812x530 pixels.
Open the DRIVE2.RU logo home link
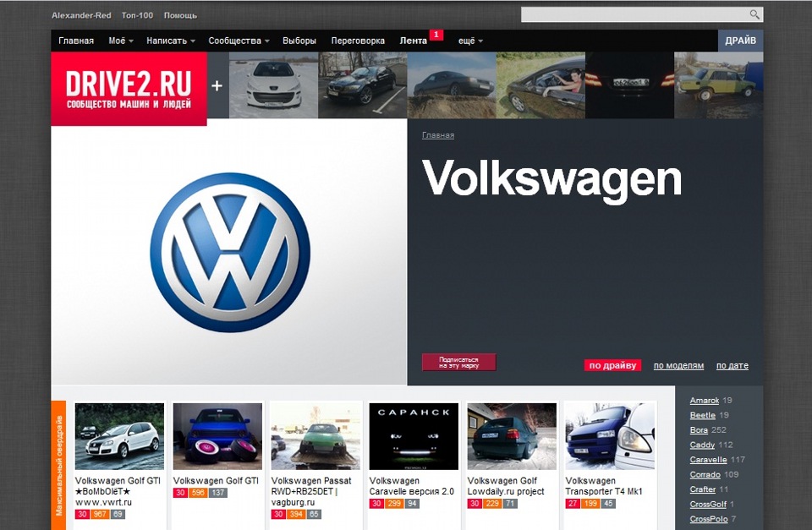129,89
